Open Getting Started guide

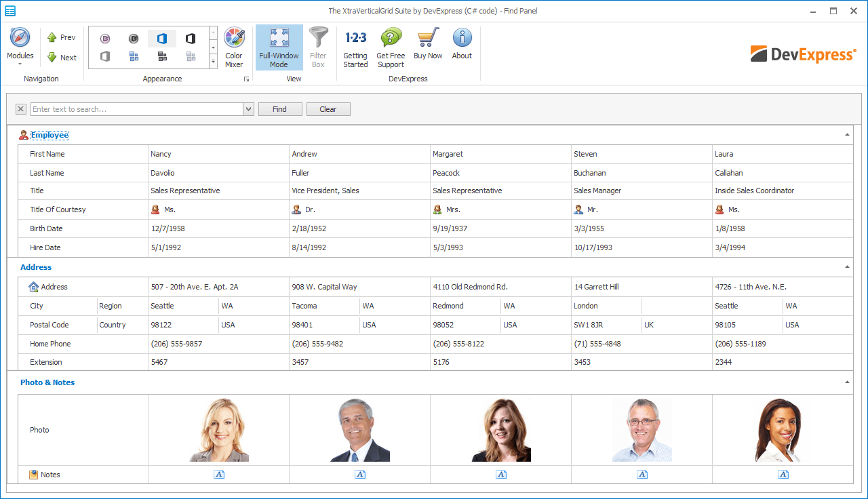coord(355,47)
